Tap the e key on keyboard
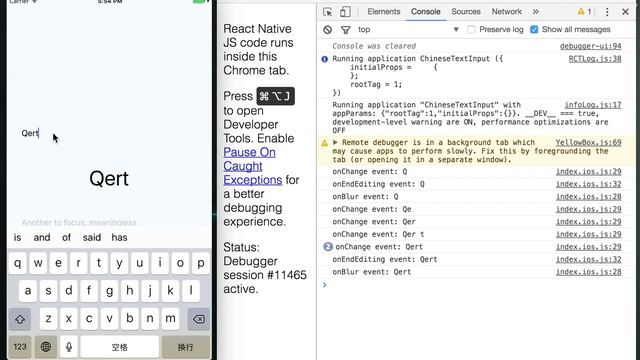Screen dimensions: 640x360 tap(58, 263)
